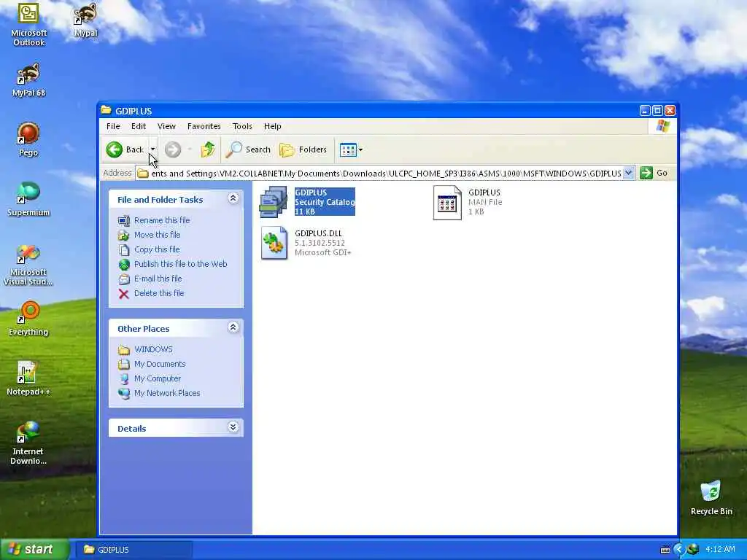The width and height of the screenshot is (747, 560).
Task: Open the Edit menu
Action: coord(138,126)
